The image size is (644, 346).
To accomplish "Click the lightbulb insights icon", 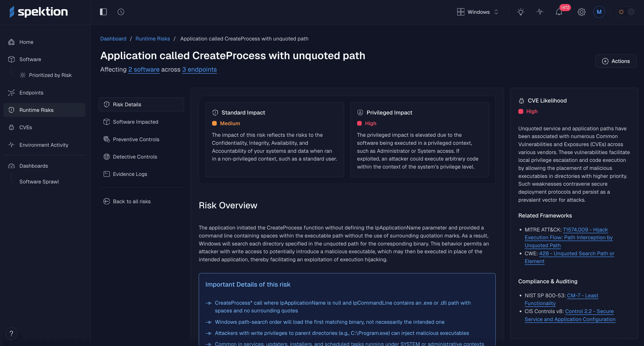I will 521,12.
